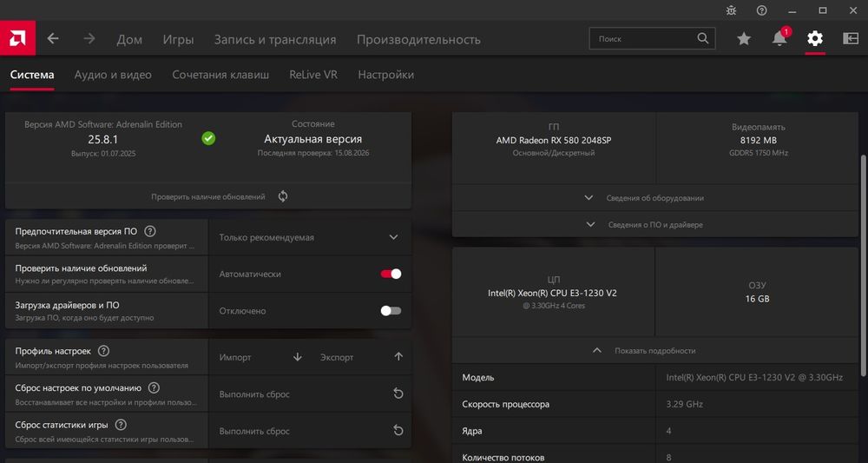Go forward with the right arrow
868x463 pixels.
pyautogui.click(x=89, y=39)
